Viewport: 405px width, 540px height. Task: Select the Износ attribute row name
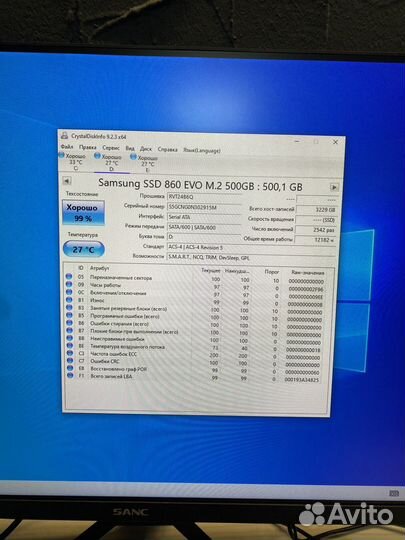(x=97, y=300)
